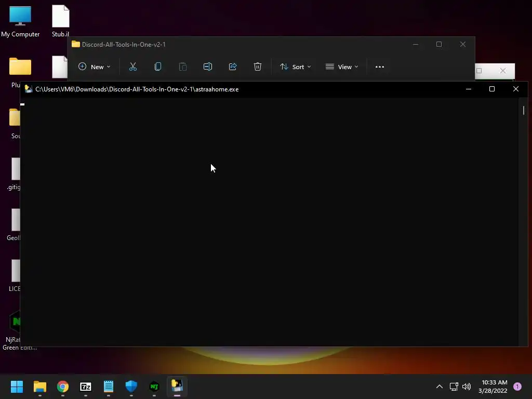Viewport: 532px width, 399px height.
Task: Open Google Chrome from the taskbar
Action: (63, 387)
